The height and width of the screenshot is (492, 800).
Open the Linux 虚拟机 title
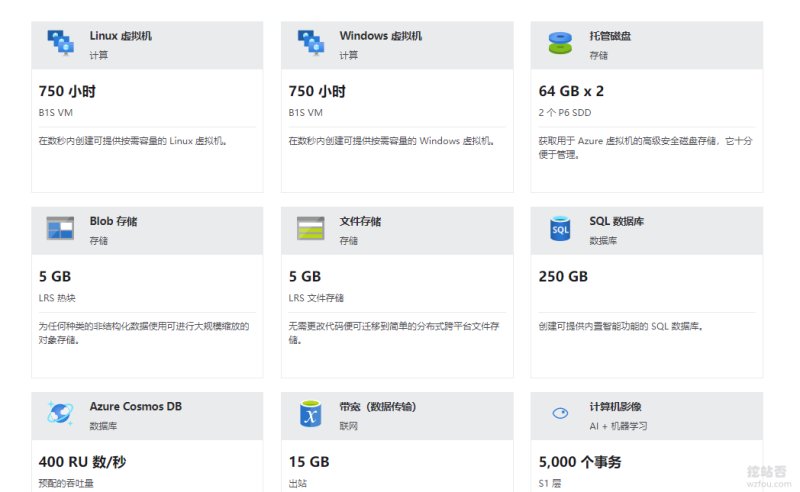[x=120, y=36]
